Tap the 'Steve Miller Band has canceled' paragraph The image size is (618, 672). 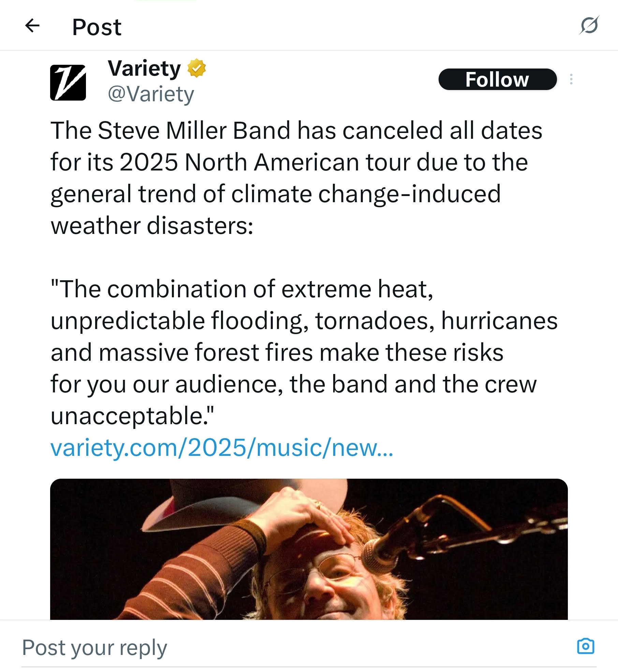point(296,178)
